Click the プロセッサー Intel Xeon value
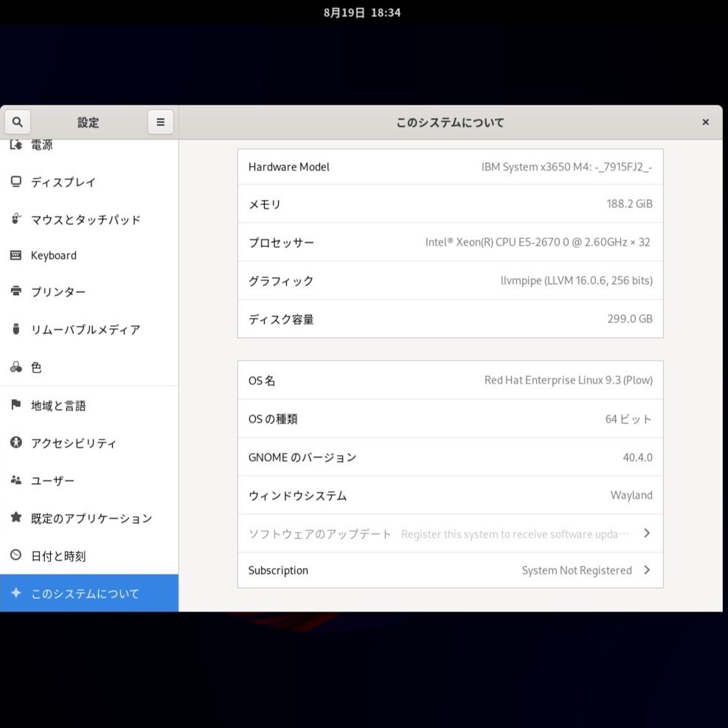The image size is (728, 728). point(538,242)
